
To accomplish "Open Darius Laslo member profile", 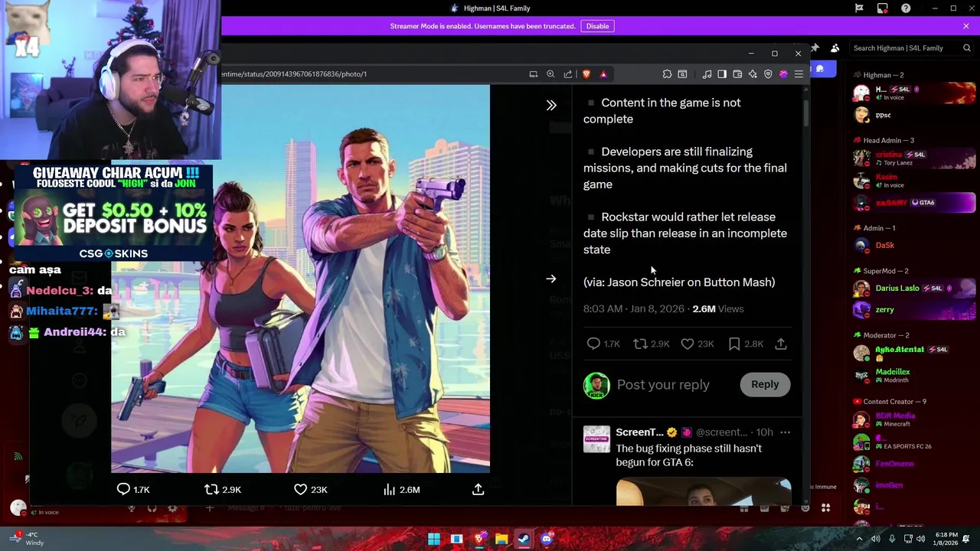I will (x=914, y=289).
